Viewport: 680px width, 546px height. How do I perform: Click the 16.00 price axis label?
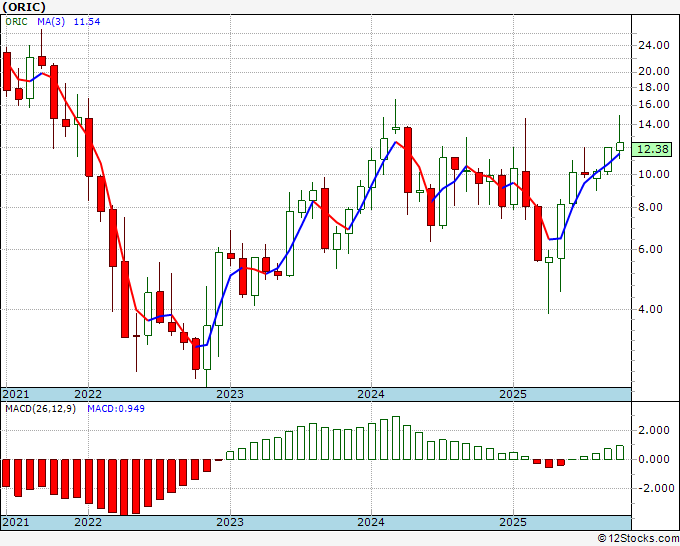[654, 104]
